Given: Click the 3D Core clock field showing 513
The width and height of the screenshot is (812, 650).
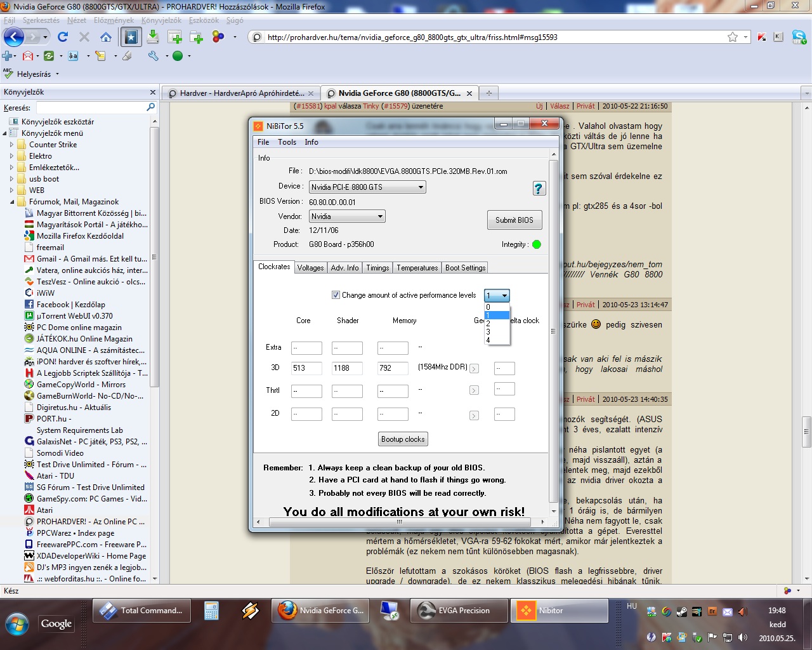Looking at the screenshot, I should [x=306, y=368].
